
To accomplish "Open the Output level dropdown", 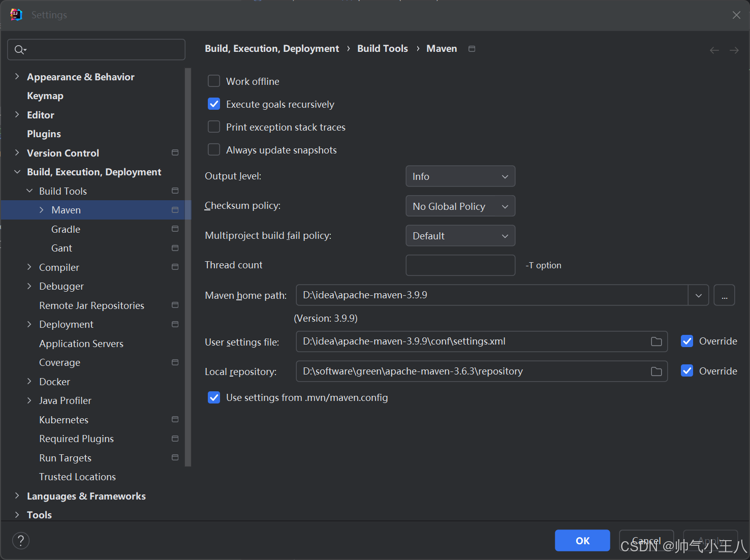I will point(460,176).
